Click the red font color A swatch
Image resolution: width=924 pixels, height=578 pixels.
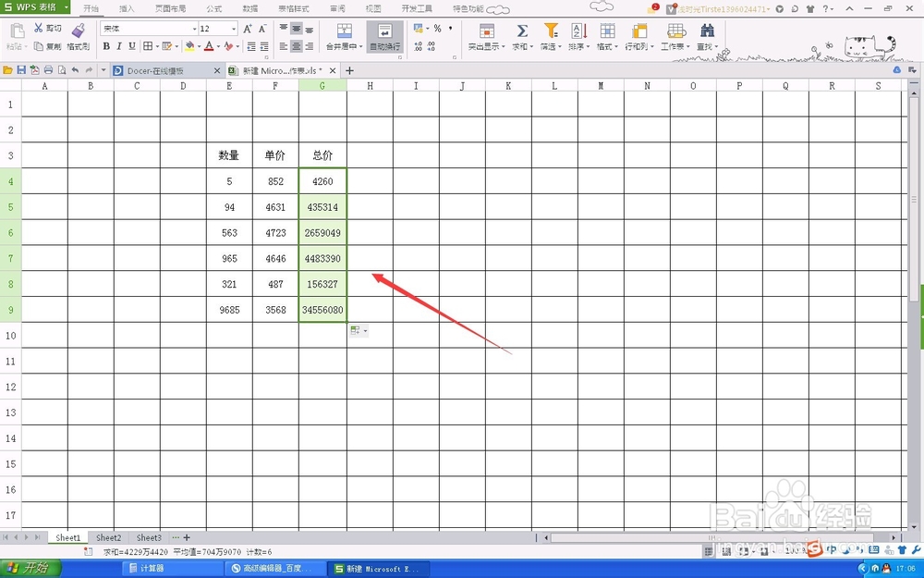pyautogui.click(x=209, y=46)
